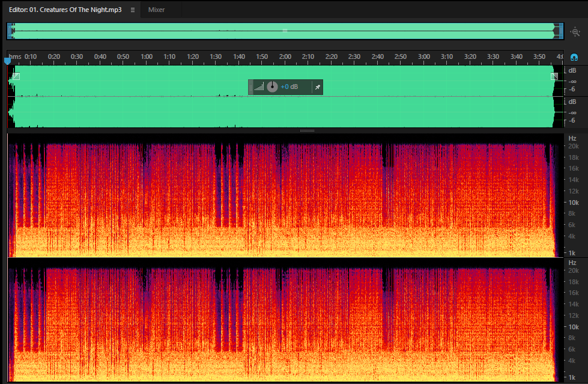Click the Hz label of the upper spectrogram

(572, 138)
